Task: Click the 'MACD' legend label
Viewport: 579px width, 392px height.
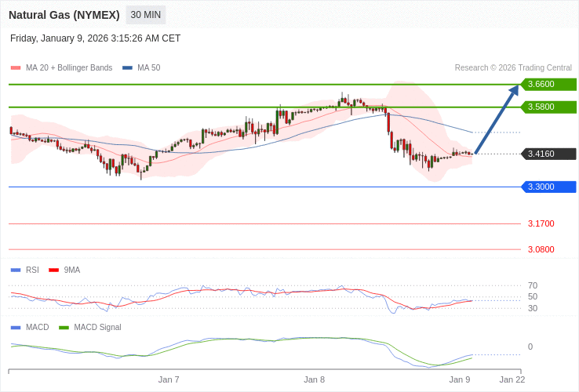Action: [x=38, y=328]
